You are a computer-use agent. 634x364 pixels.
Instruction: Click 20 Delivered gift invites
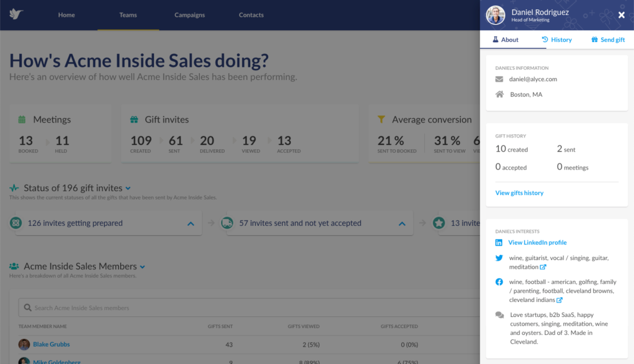coord(207,141)
